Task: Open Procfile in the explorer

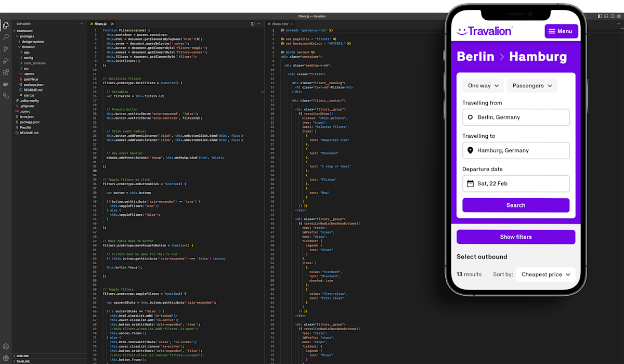Action: click(24, 127)
